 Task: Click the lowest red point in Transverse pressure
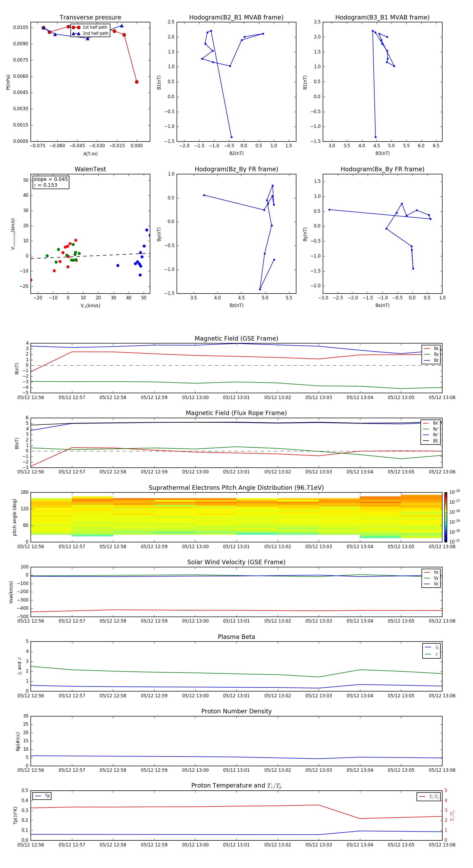[x=137, y=82]
